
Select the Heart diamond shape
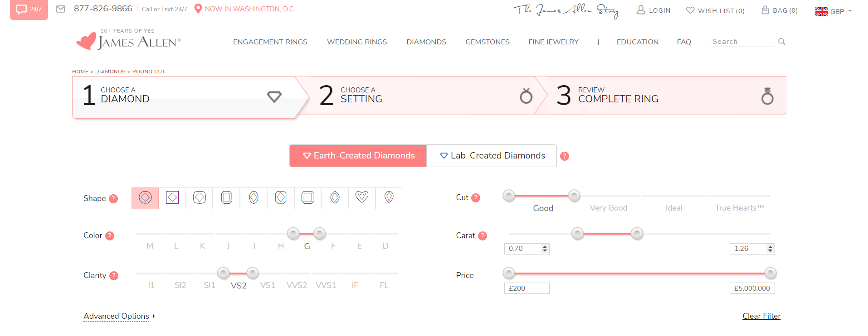tap(362, 198)
